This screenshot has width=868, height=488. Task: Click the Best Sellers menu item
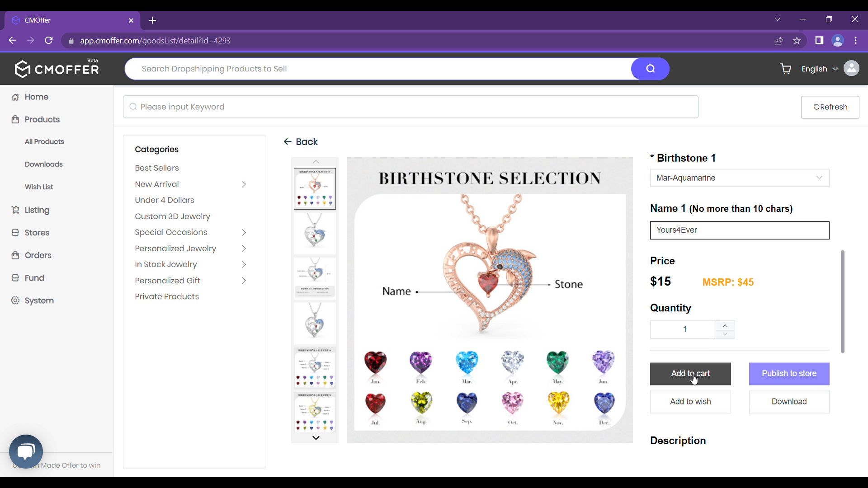pyautogui.click(x=157, y=168)
